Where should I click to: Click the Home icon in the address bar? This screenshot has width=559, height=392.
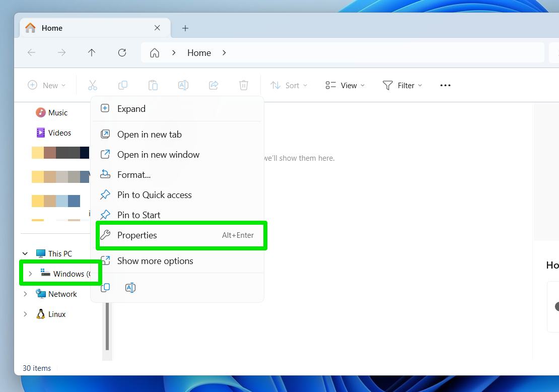(155, 52)
